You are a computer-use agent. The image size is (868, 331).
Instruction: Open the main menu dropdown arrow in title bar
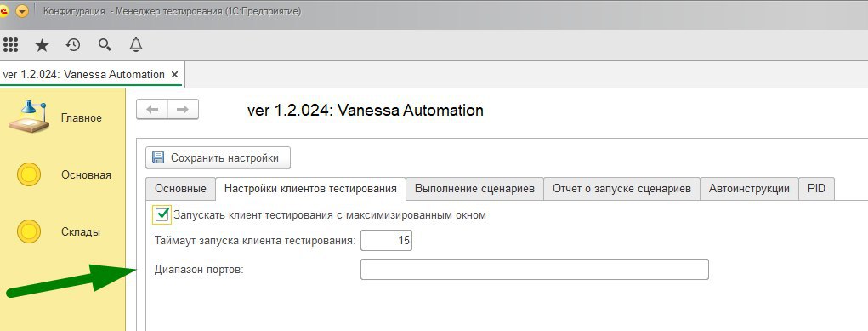click(22, 11)
